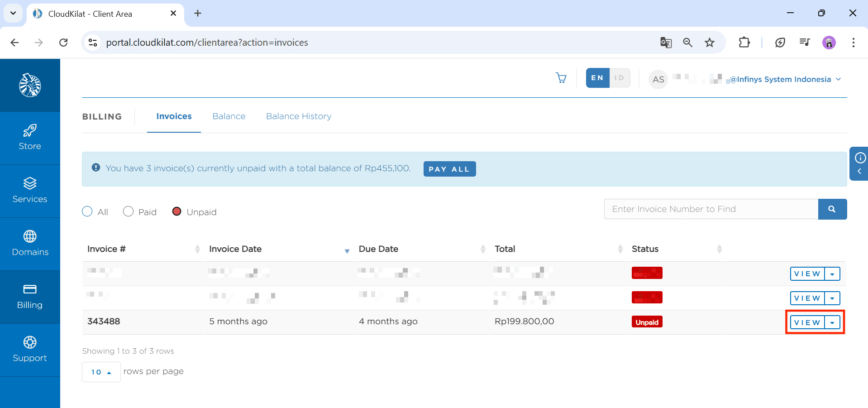Expand dropdown arrow next to invoice 343488 View
868x408 pixels.
coord(832,322)
